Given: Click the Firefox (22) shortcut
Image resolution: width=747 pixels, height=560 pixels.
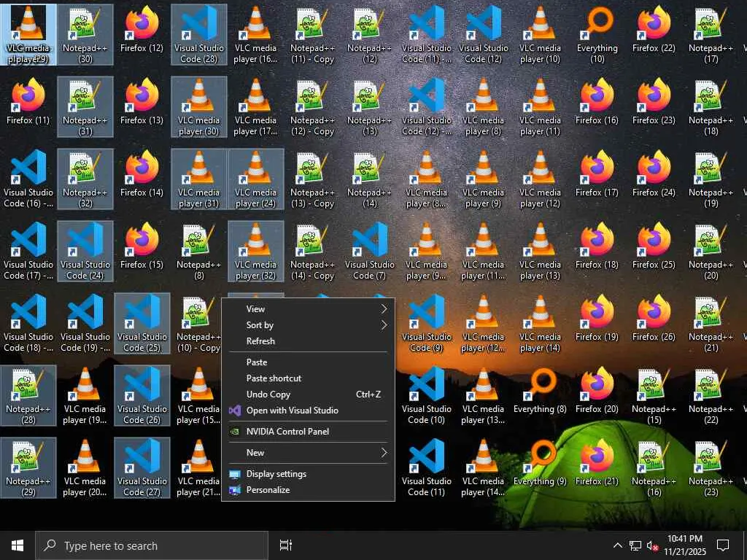Looking at the screenshot, I should [654, 29].
